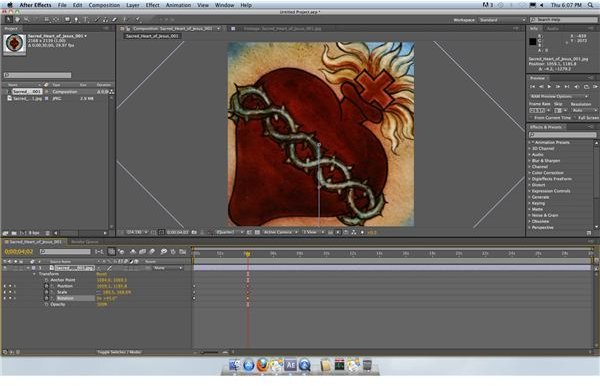Play the composition in Preview panel
Image resolution: width=600 pixels, height=386 pixels.
tap(549, 87)
